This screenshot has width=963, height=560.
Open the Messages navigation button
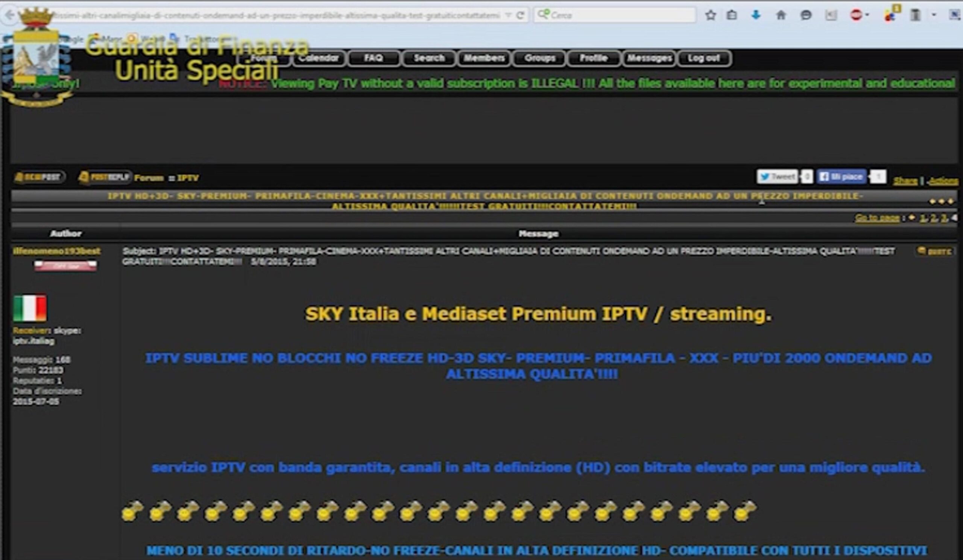[649, 58]
